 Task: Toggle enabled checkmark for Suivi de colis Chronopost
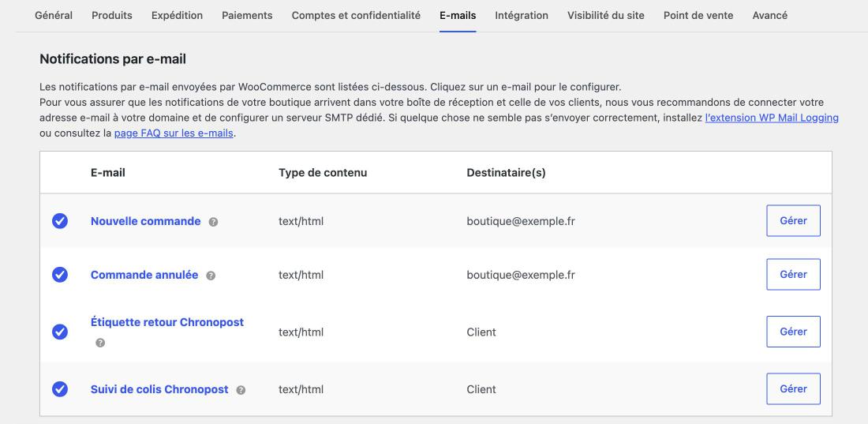pos(60,389)
